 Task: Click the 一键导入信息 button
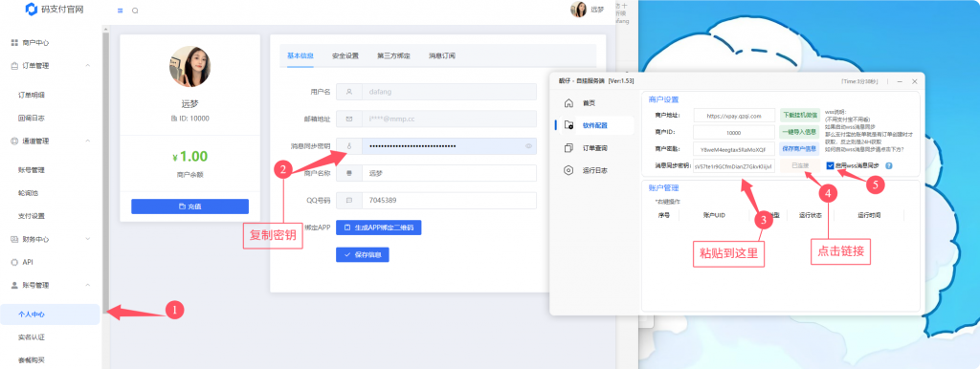point(799,132)
